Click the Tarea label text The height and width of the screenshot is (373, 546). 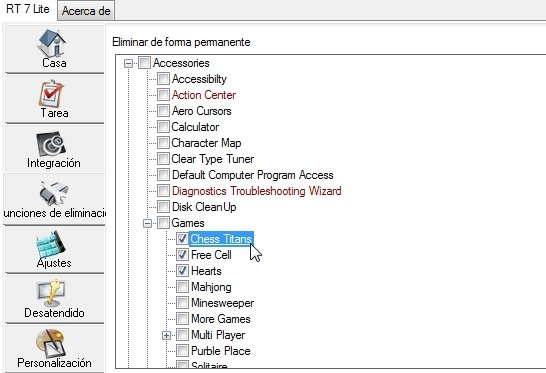pos(54,113)
